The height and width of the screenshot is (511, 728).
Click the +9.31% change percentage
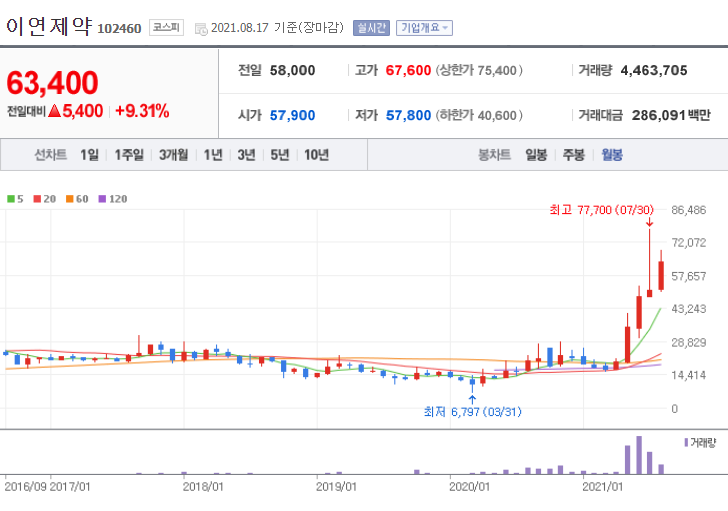coord(142,111)
